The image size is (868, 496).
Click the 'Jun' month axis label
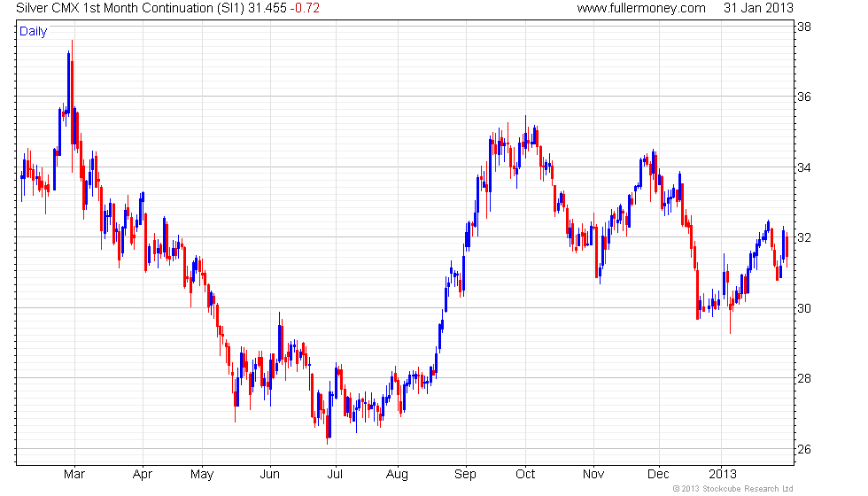[x=269, y=475]
